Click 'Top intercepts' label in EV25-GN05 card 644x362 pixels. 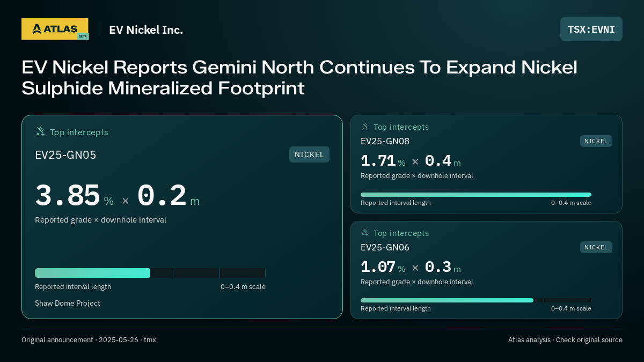tap(79, 132)
